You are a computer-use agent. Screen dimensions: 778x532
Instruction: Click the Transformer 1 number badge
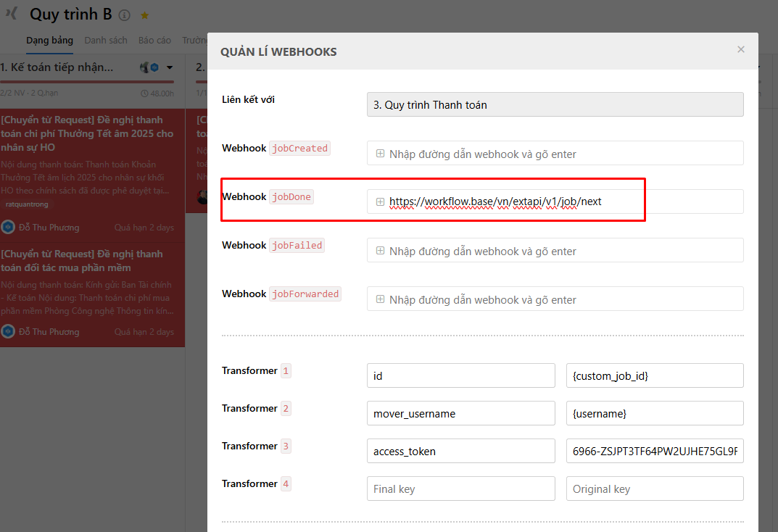286,371
